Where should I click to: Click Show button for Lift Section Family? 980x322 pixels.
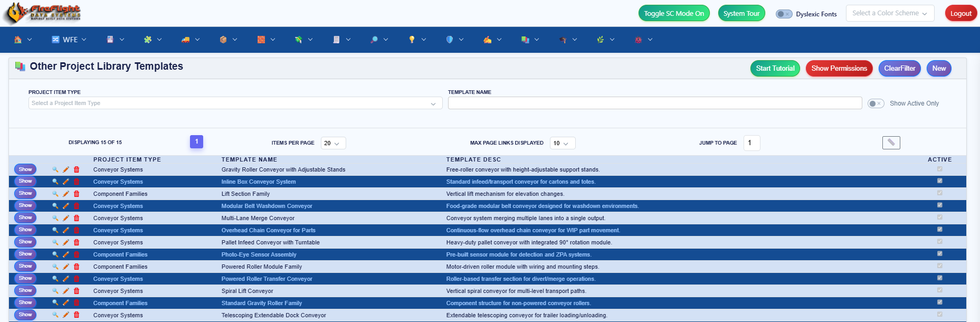(x=25, y=193)
